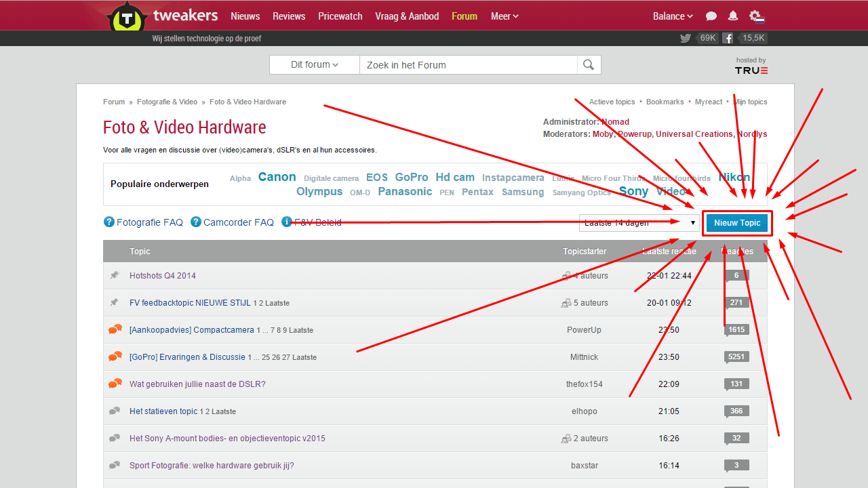Open the Myreact link
This screenshot has height=488, width=868.
(x=709, y=102)
